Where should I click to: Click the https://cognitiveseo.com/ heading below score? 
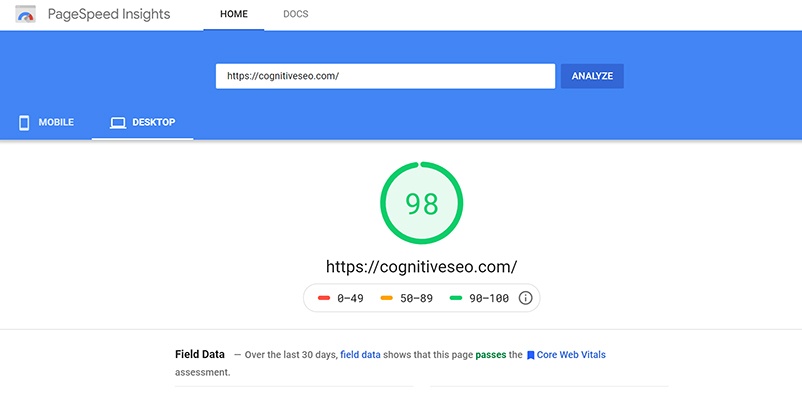coord(421,267)
